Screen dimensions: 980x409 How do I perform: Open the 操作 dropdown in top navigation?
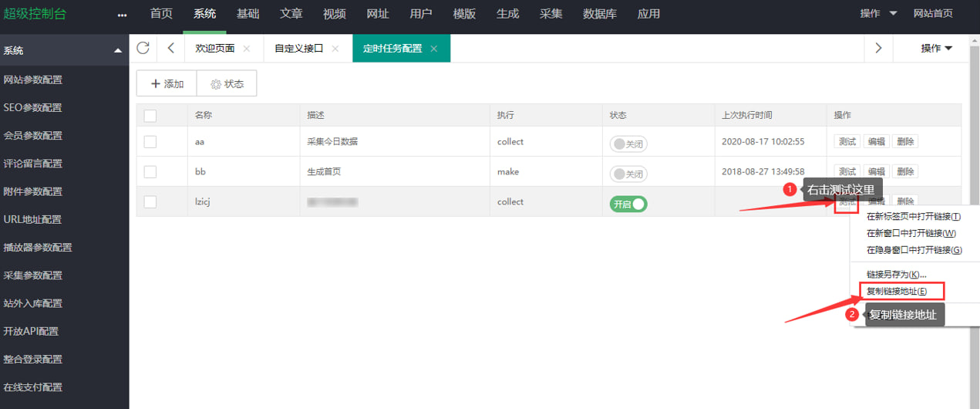tap(878, 14)
